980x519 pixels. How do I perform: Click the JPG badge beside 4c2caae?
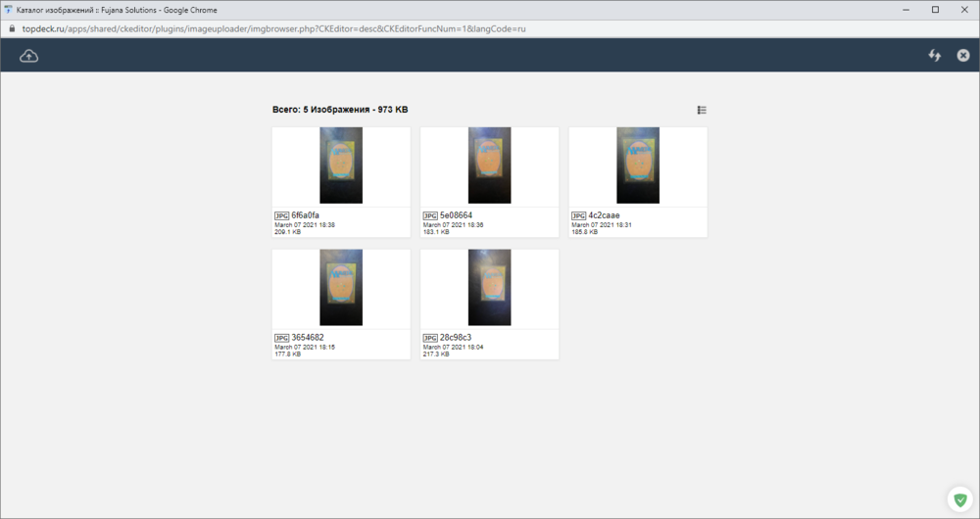tap(578, 215)
